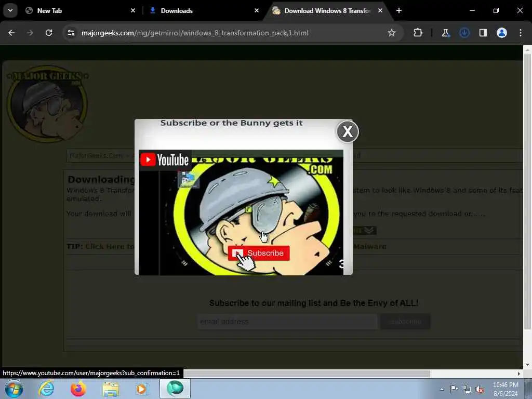Image resolution: width=532 pixels, height=399 pixels.
Task: Click the MajorGeeks video thumbnail in the popup
Action: pos(241,212)
